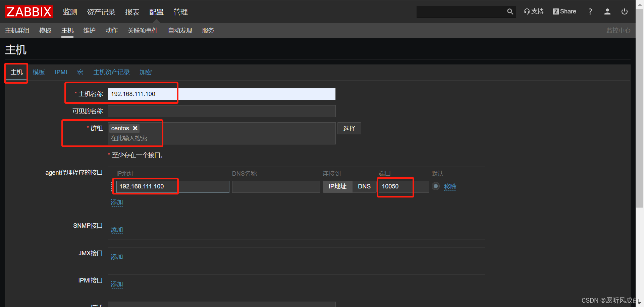Screen dimensions: 644x307
Task: Click the vertical page scrollbar
Action: (x=640, y=108)
